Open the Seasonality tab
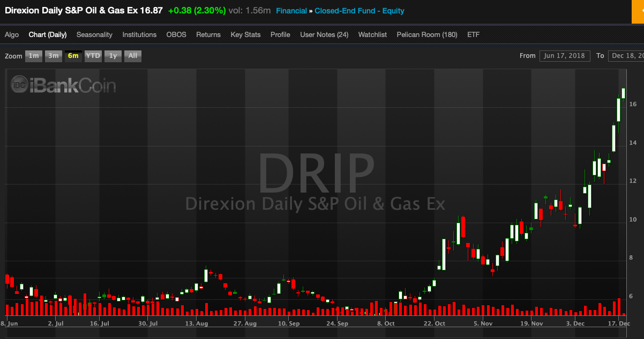 click(94, 34)
